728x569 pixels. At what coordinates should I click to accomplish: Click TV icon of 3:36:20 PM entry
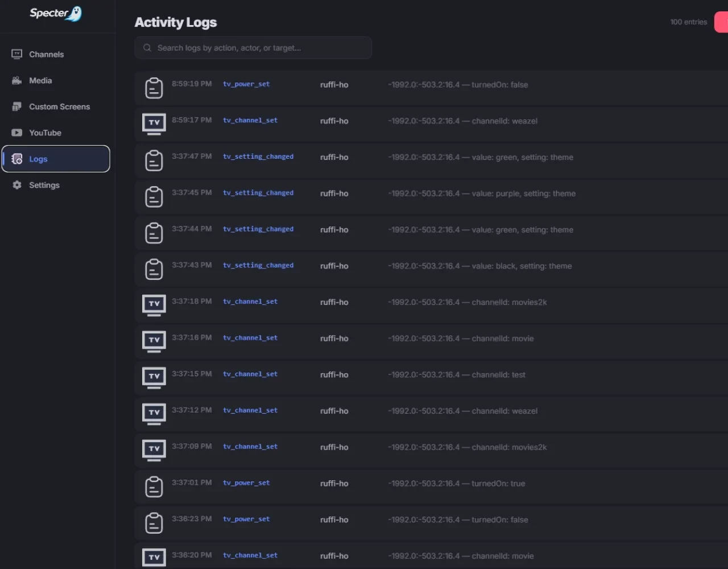(x=154, y=557)
